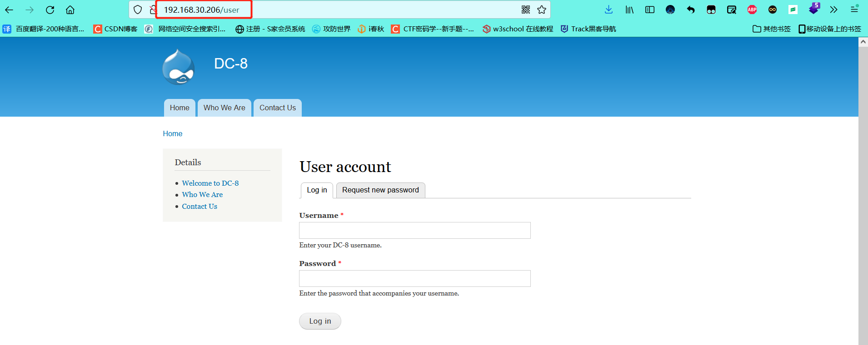868x345 pixels.
Task: Open the i春秋 bookmark
Action: 371,29
